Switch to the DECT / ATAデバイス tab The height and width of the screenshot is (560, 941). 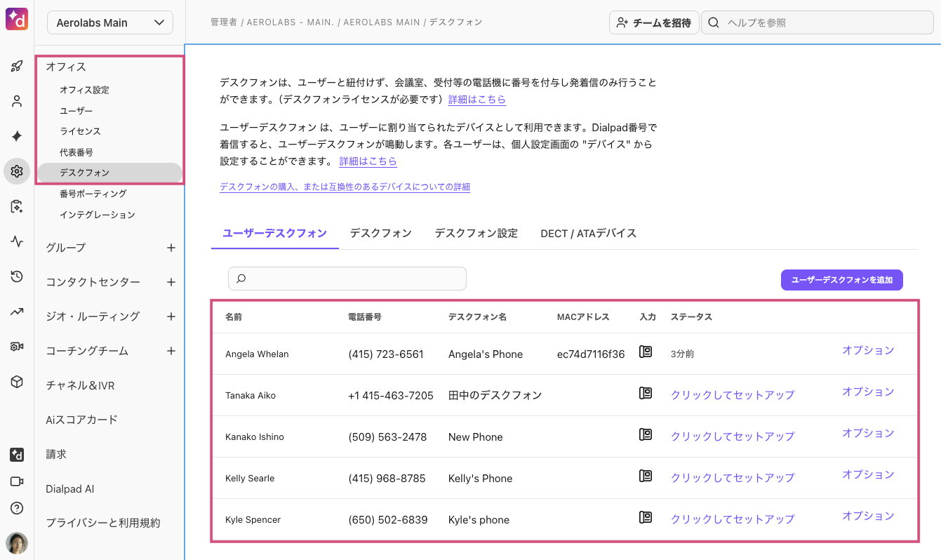click(588, 233)
